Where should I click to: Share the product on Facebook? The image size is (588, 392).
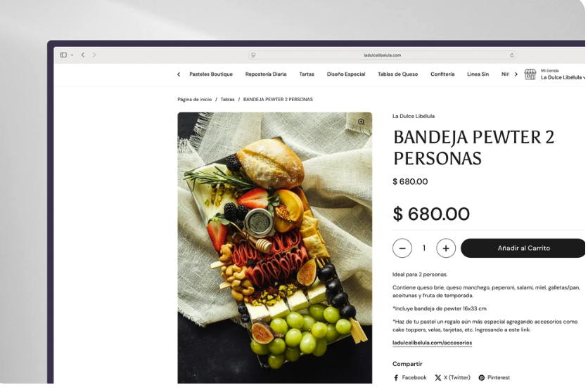point(410,377)
